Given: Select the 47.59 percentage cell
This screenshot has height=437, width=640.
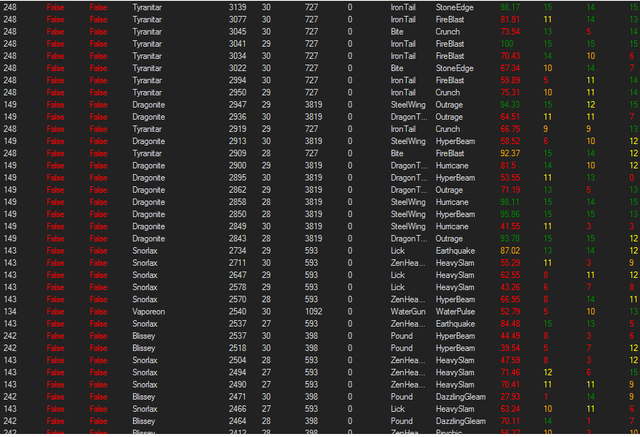Looking at the screenshot, I should pyautogui.click(x=510, y=360).
